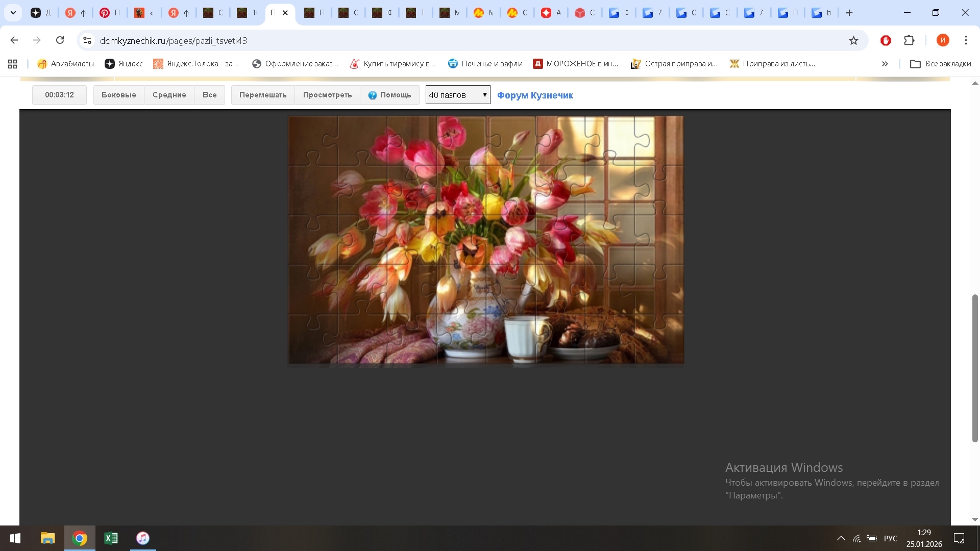Open the site information icon in address bar
This screenshot has height=551, width=980.
click(x=87, y=41)
